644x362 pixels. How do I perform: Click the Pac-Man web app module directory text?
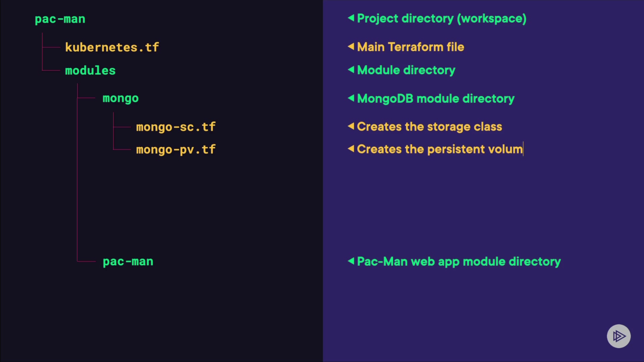459,261
